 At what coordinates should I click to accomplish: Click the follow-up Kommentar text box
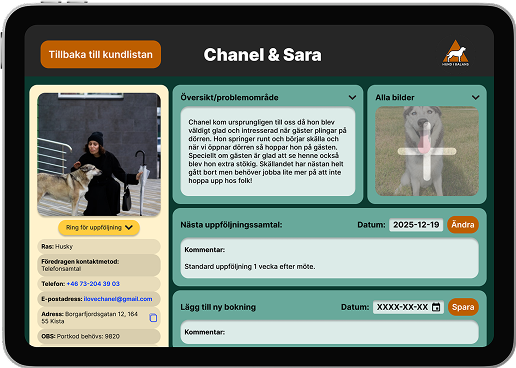[x=329, y=258]
